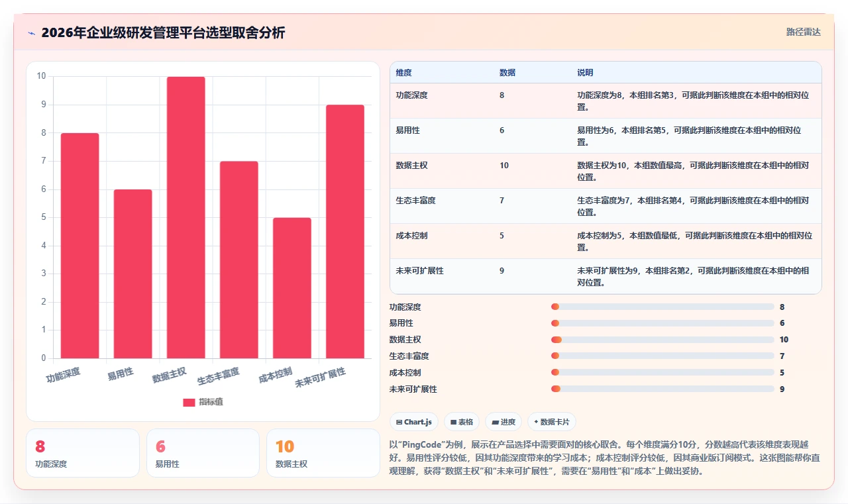Toggle the 指标值 legend swatch
Screen dimensions: 848x504
tap(189, 402)
